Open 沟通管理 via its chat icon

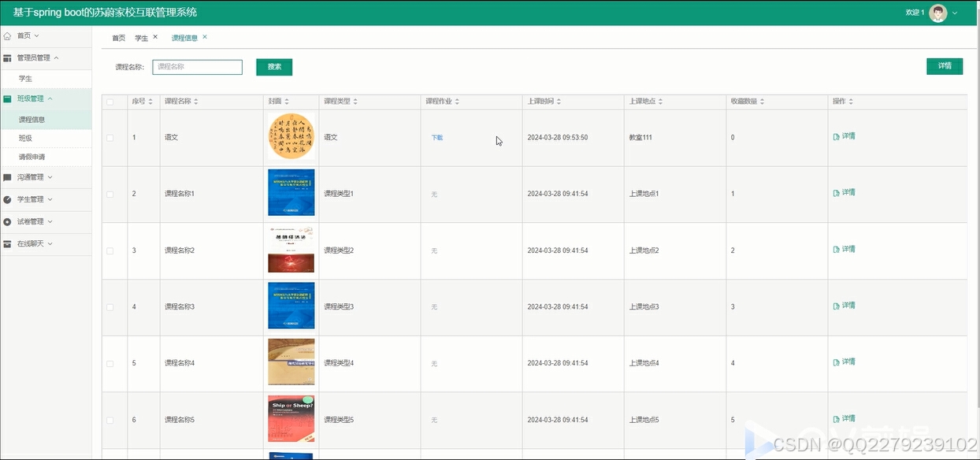(x=7, y=177)
